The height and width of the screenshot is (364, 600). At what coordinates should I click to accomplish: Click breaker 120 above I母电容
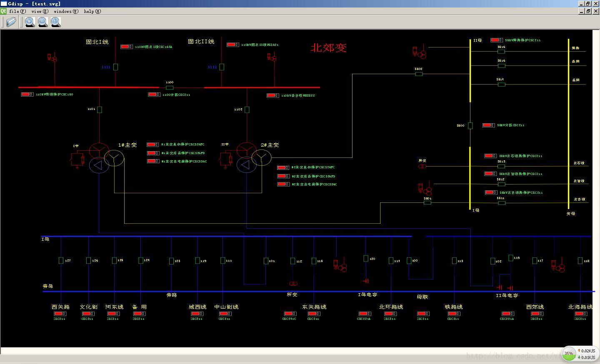click(366, 259)
